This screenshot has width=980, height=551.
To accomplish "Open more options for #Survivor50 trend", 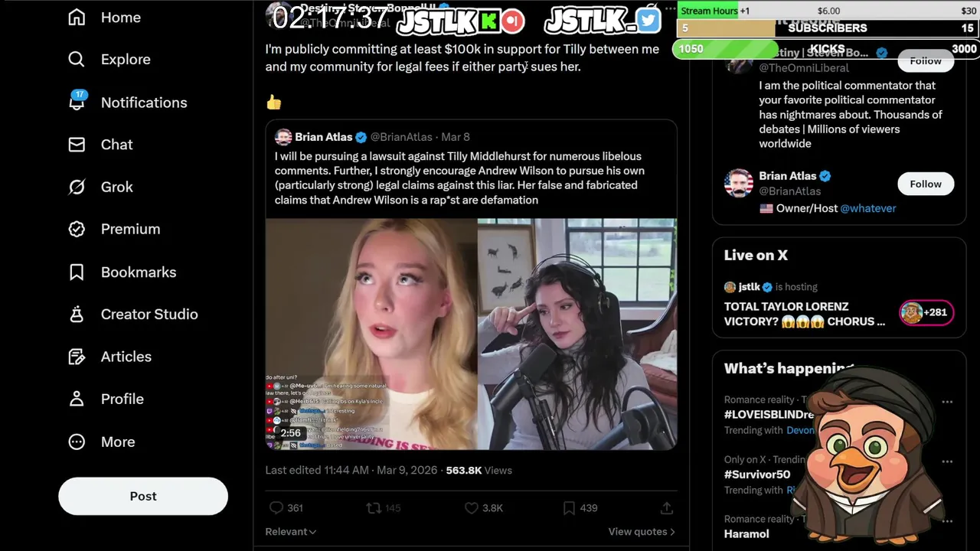I will coord(947,461).
